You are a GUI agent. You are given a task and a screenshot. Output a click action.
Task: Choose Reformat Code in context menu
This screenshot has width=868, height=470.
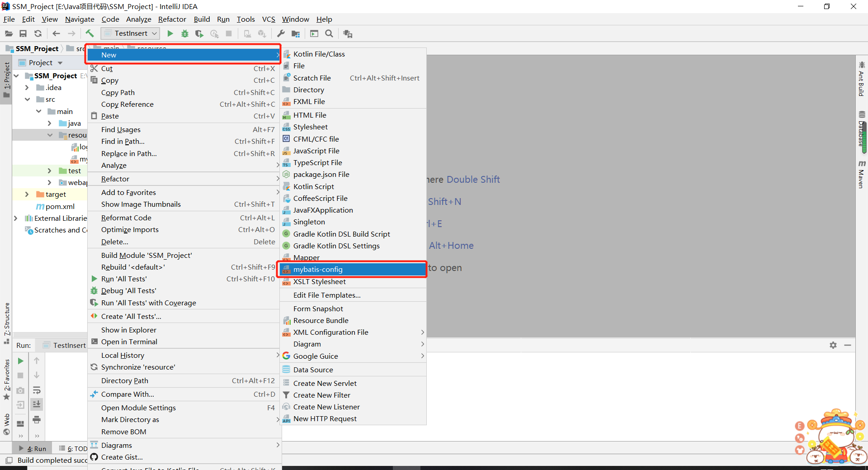184,218
